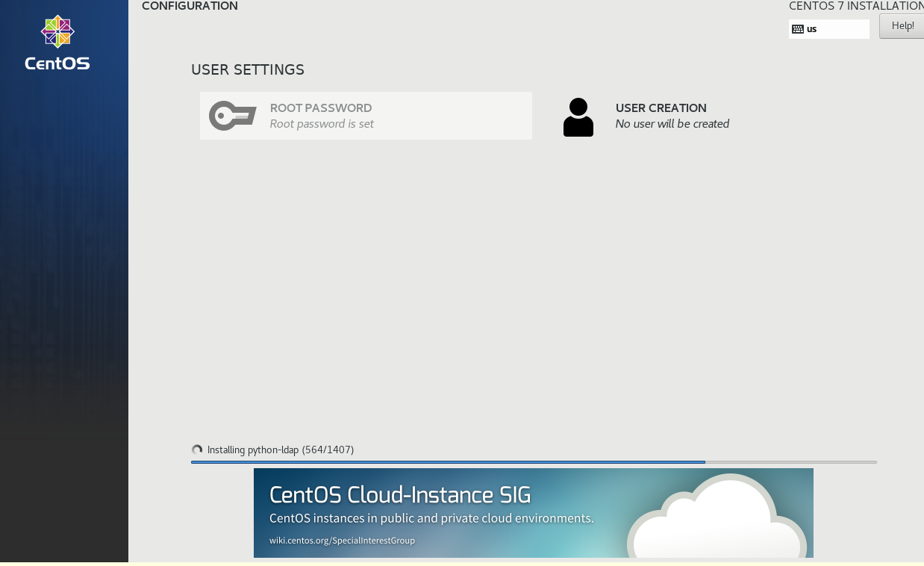
Task: Click the root password key icon
Action: click(233, 116)
